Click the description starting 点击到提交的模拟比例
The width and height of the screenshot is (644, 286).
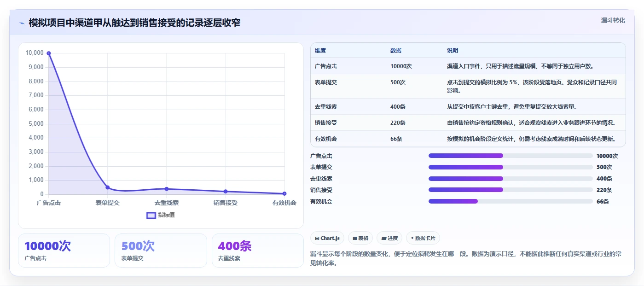point(532,87)
